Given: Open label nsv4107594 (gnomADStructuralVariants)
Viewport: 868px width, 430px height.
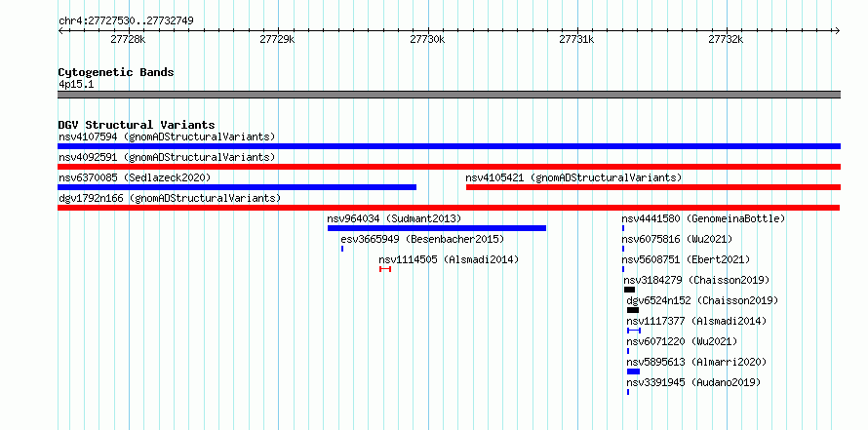Looking at the screenshot, I should coord(167,137).
